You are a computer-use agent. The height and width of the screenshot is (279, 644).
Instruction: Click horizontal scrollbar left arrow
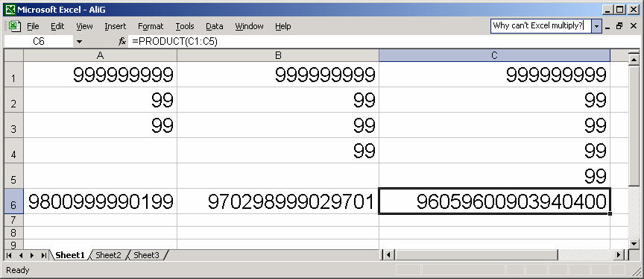(x=388, y=255)
